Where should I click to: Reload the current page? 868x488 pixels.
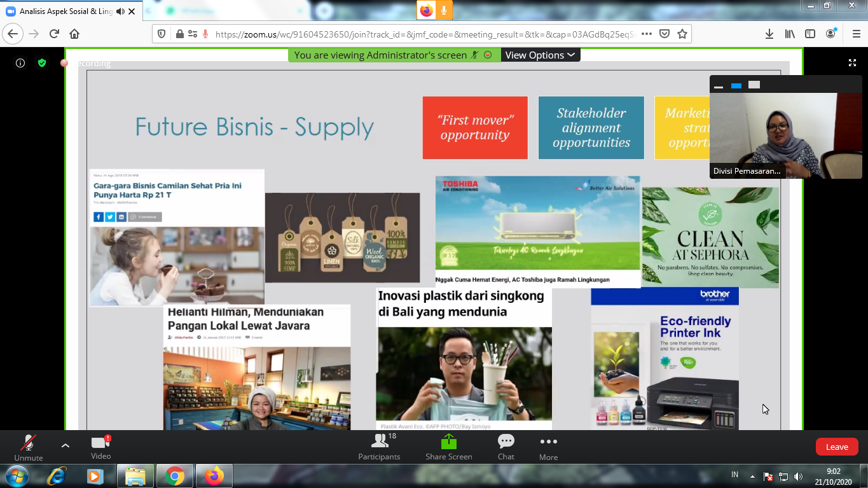click(54, 34)
